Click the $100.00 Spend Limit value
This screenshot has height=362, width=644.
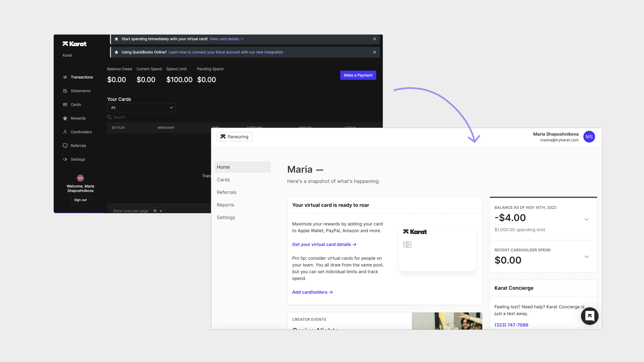pos(179,80)
